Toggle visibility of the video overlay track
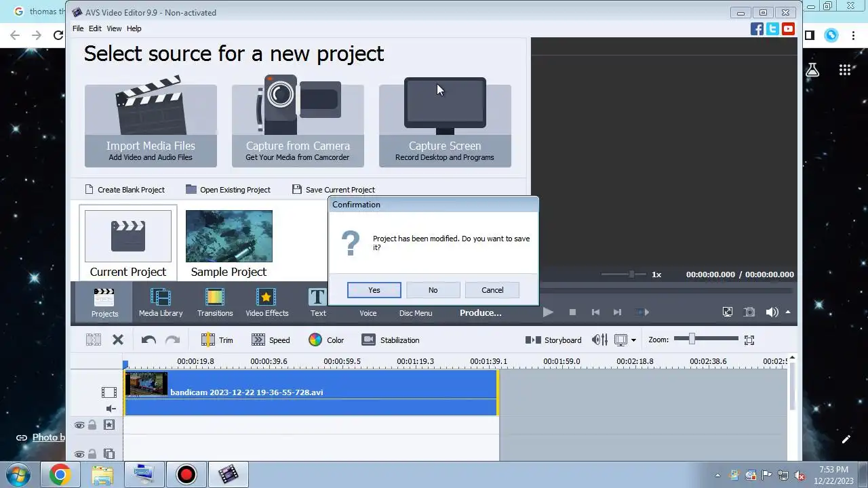868x488 pixels. [x=79, y=455]
